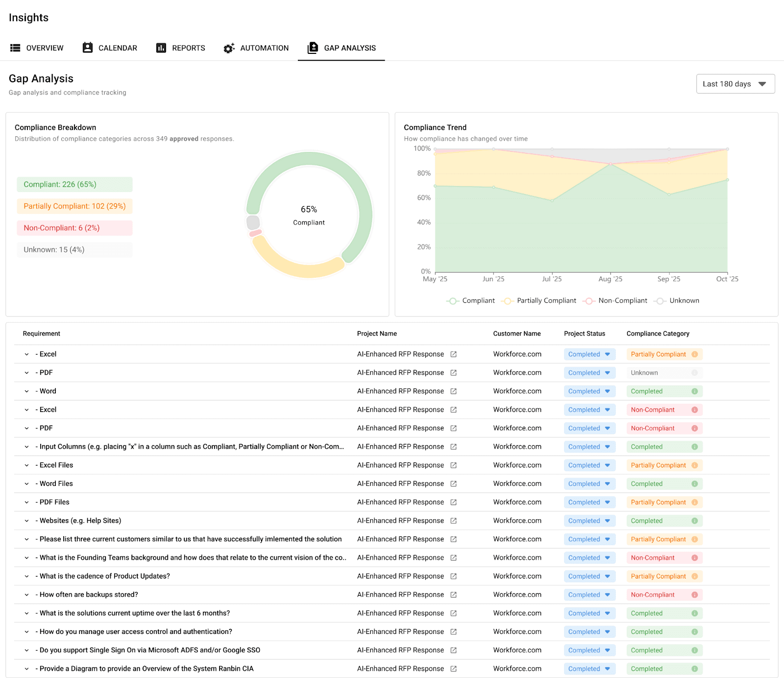784x678 pixels.
Task: Click Completed info icon on Word row
Action: click(695, 391)
